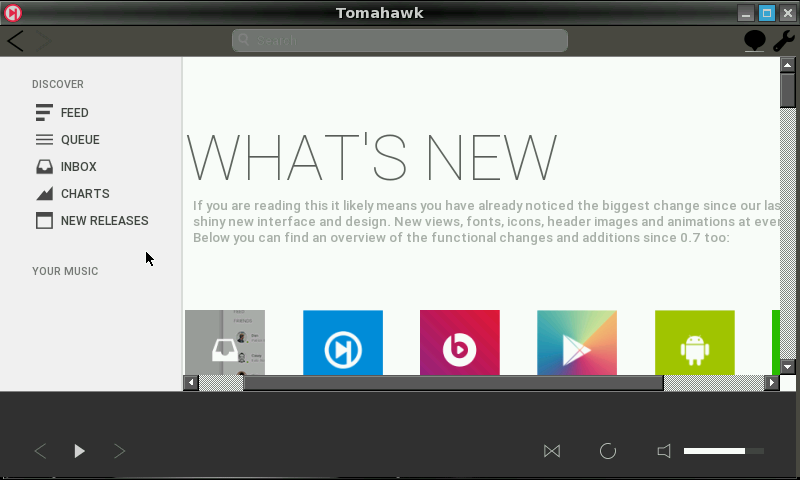Click the horizontal scrollbar thumb
Screen dimensions: 800x480
point(454,383)
